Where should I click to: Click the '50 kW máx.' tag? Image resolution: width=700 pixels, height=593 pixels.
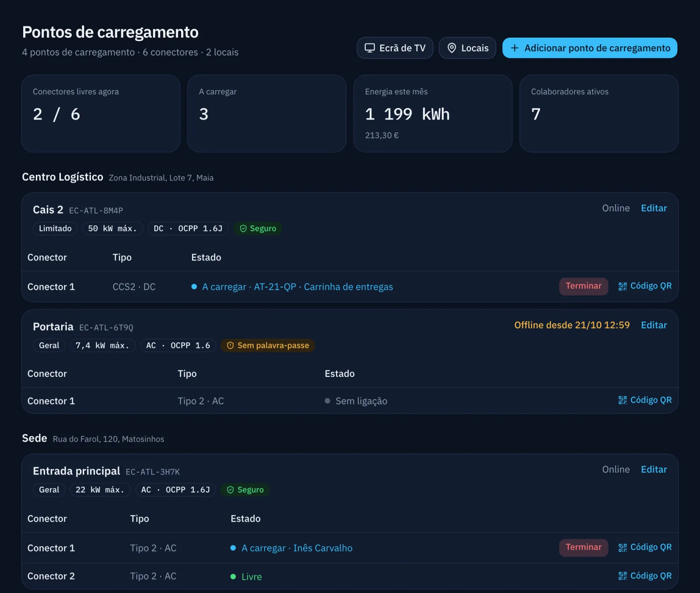pyautogui.click(x=112, y=228)
